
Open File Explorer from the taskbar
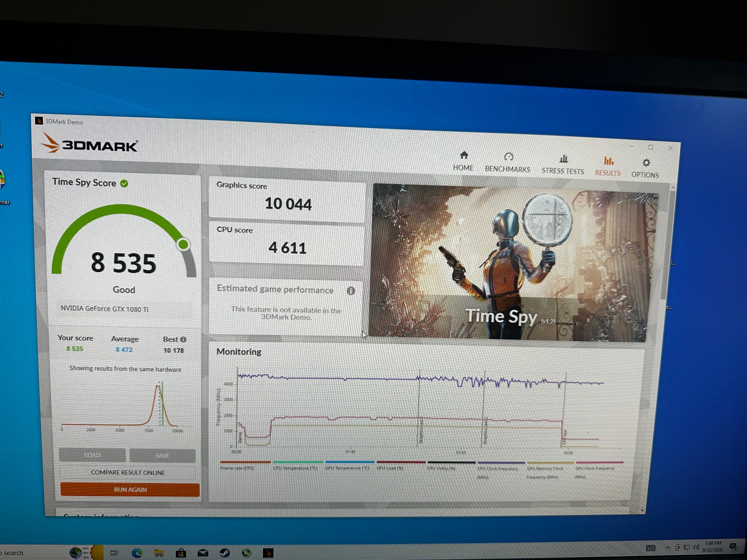tap(159, 553)
